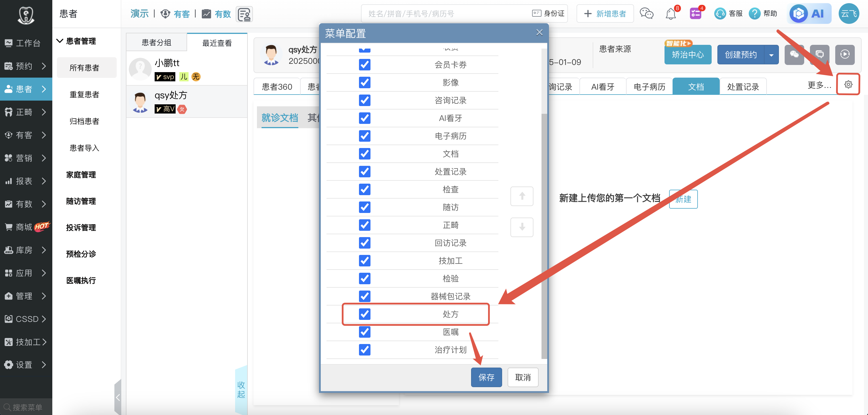Open the 患者360 tab
The width and height of the screenshot is (868, 415).
(277, 87)
